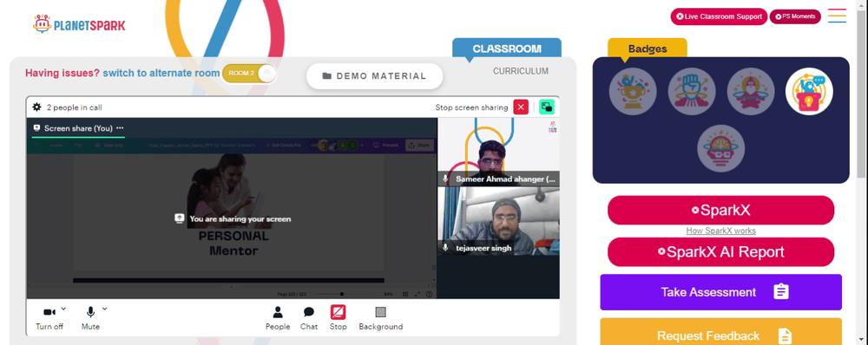Switch to the CURRICULUM tab
Viewport: 868px width, 345px height.
click(521, 71)
